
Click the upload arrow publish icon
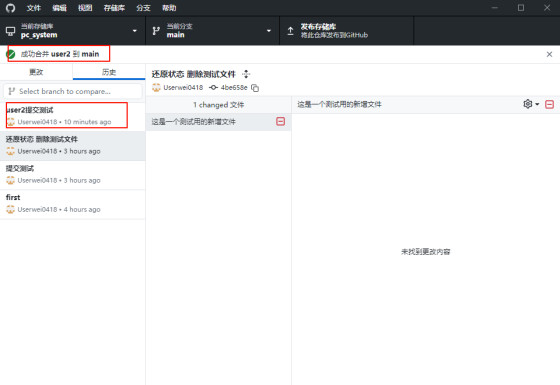(x=291, y=31)
